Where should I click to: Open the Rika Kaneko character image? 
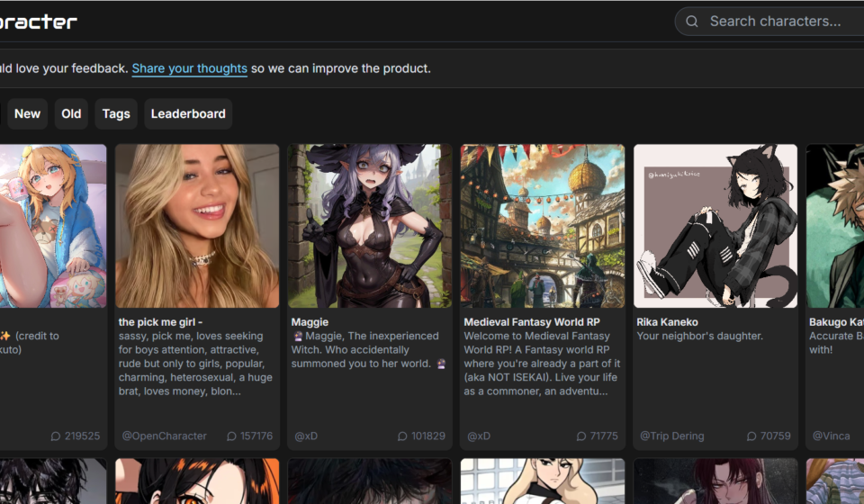point(715,226)
